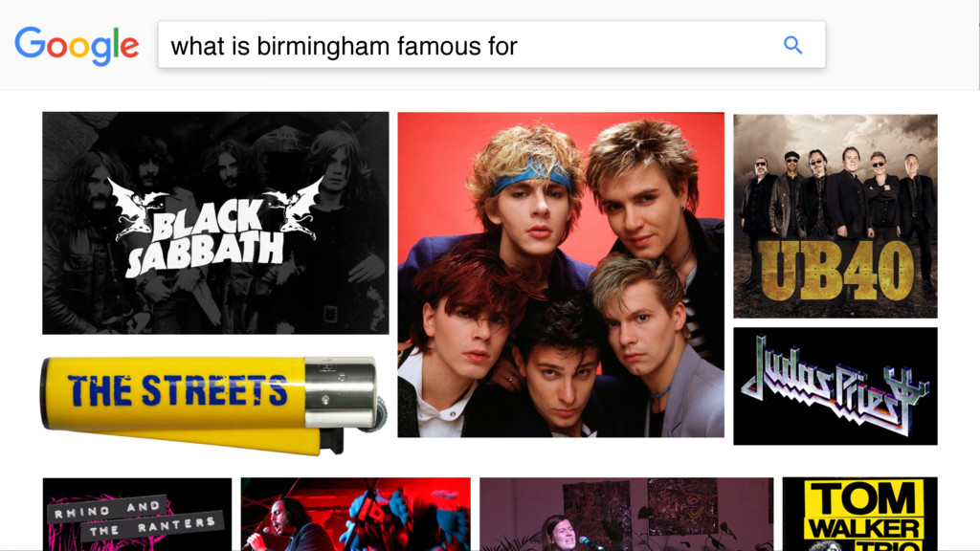Open the Judas Priest logo image
Viewport: 980px width, 551px height.
click(x=835, y=386)
